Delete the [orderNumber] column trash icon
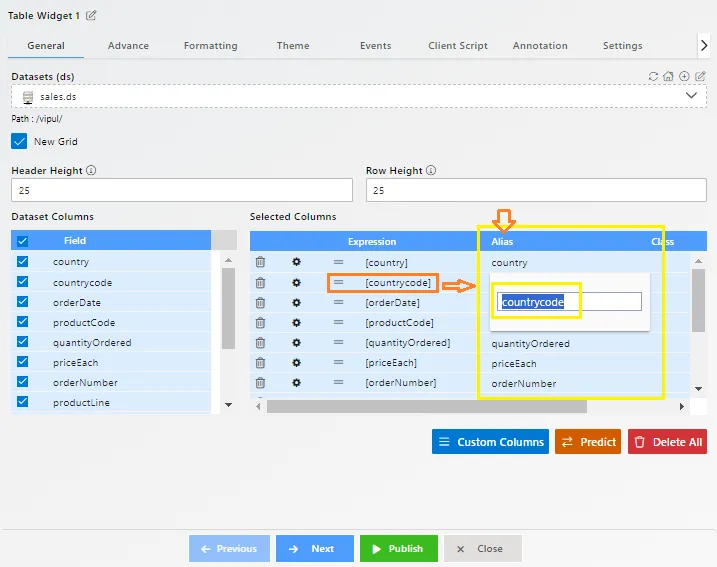This screenshot has width=717, height=567. click(260, 383)
